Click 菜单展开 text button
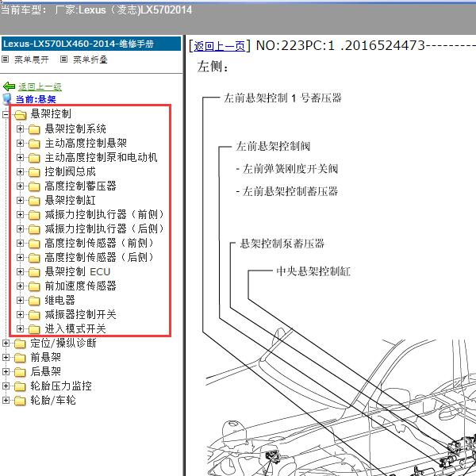The image size is (476, 476). [32, 59]
